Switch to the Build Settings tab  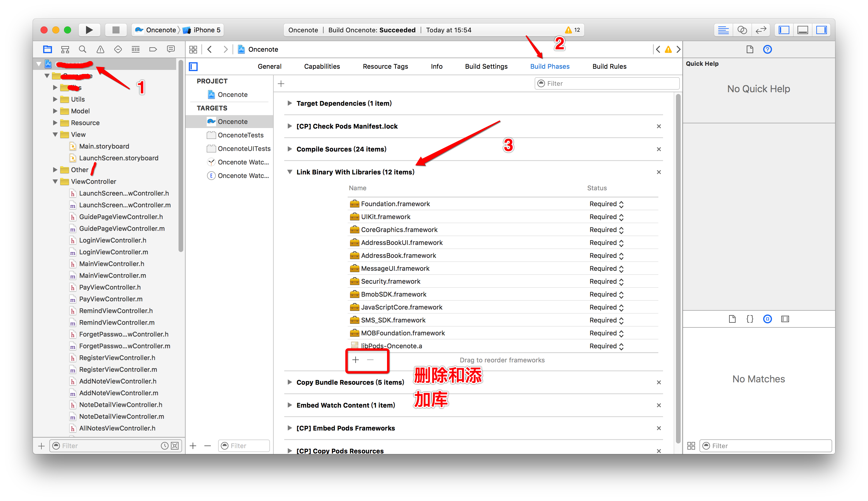coord(486,66)
